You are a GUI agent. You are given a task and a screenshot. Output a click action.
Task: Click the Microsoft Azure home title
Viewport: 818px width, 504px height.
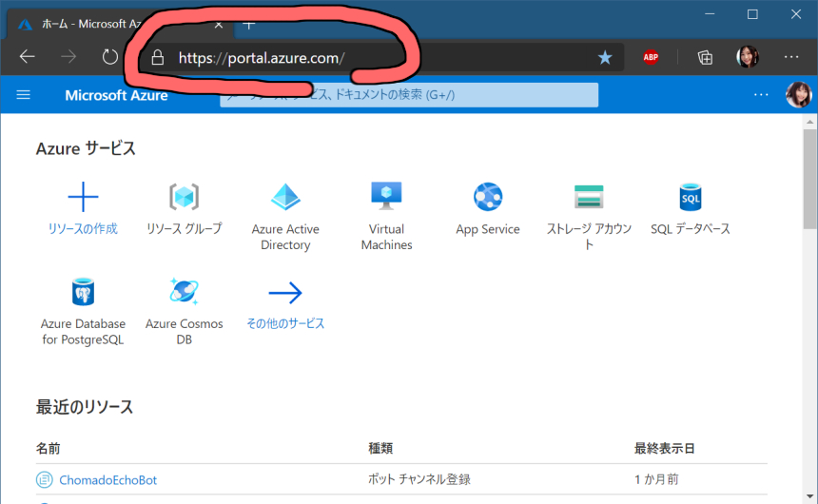[x=116, y=95]
